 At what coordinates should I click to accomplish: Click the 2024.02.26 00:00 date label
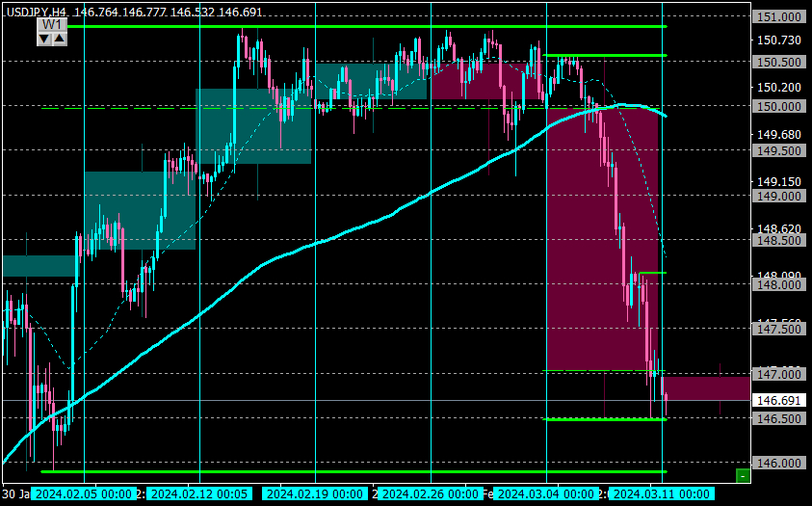431,494
